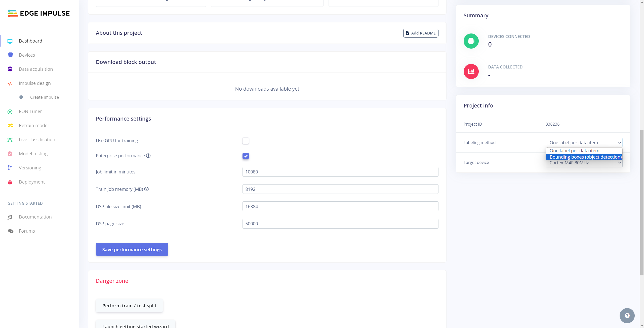Image resolution: width=644 pixels, height=328 pixels.
Task: Enable Use GPU for training checkbox
Action: click(246, 141)
